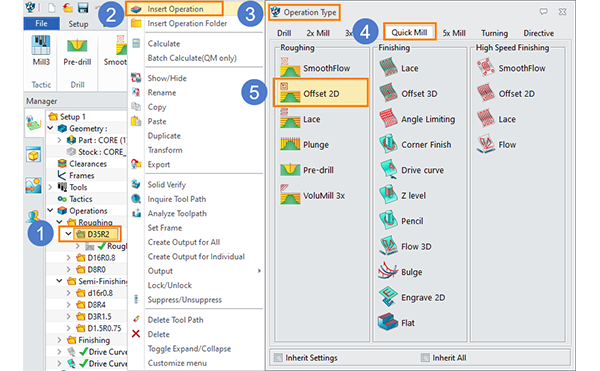Click Solid Verify in the context menu
The image size is (600, 371).
(166, 184)
